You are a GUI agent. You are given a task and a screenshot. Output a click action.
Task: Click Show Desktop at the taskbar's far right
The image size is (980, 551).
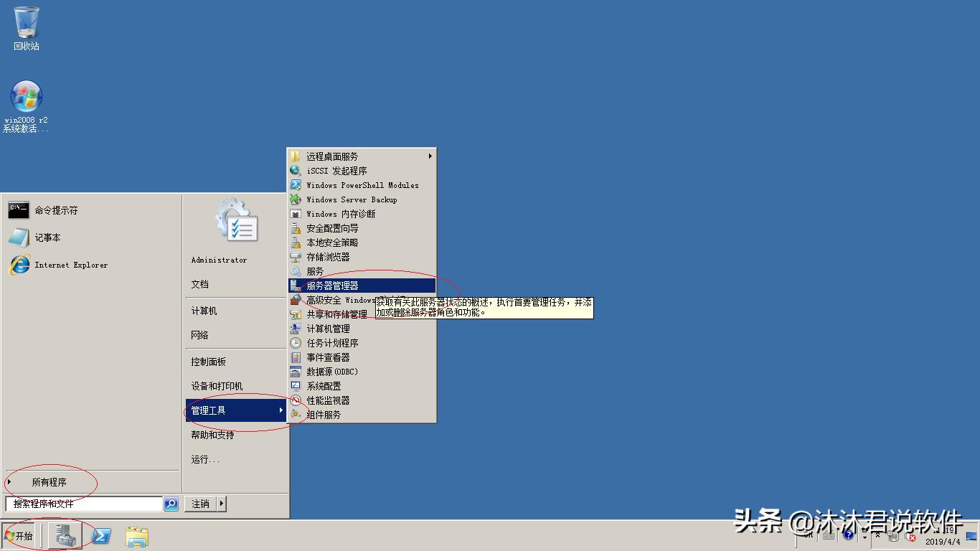(976, 537)
